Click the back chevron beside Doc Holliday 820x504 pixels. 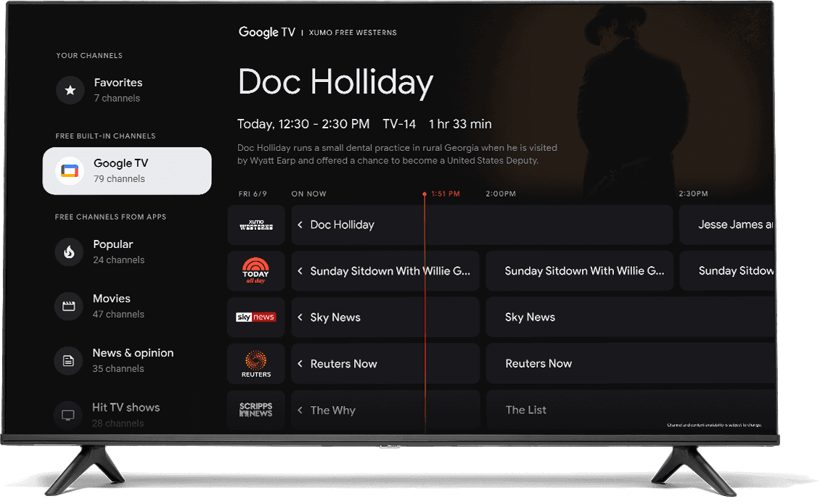pyautogui.click(x=300, y=225)
